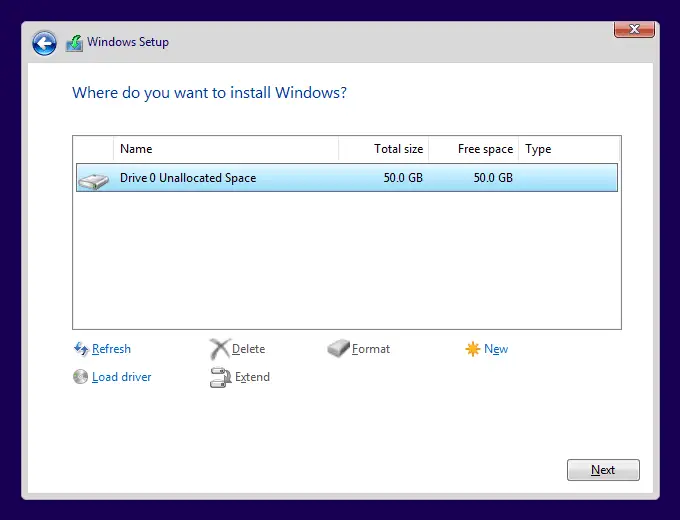
Task: Sort by the Free space column header
Action: click(474, 149)
